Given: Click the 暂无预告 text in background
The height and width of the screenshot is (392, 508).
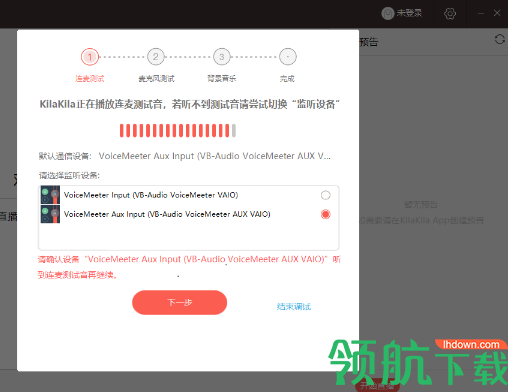Looking at the screenshot, I should click(421, 204).
